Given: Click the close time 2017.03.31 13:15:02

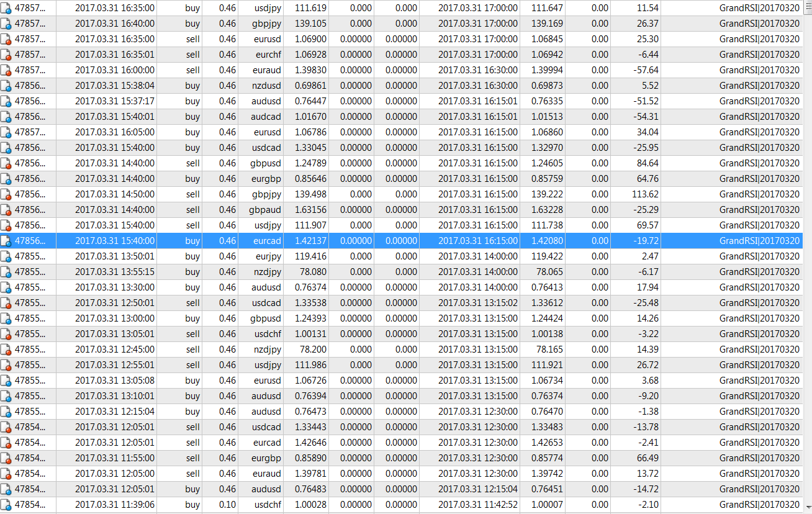Looking at the screenshot, I should [478, 303].
